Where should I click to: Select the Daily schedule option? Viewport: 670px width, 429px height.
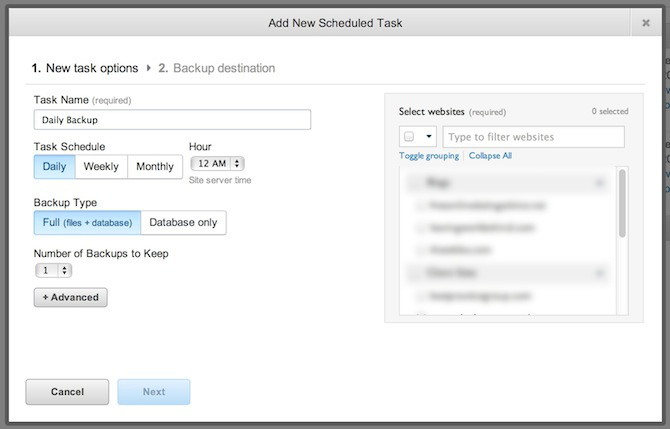pyautogui.click(x=54, y=167)
